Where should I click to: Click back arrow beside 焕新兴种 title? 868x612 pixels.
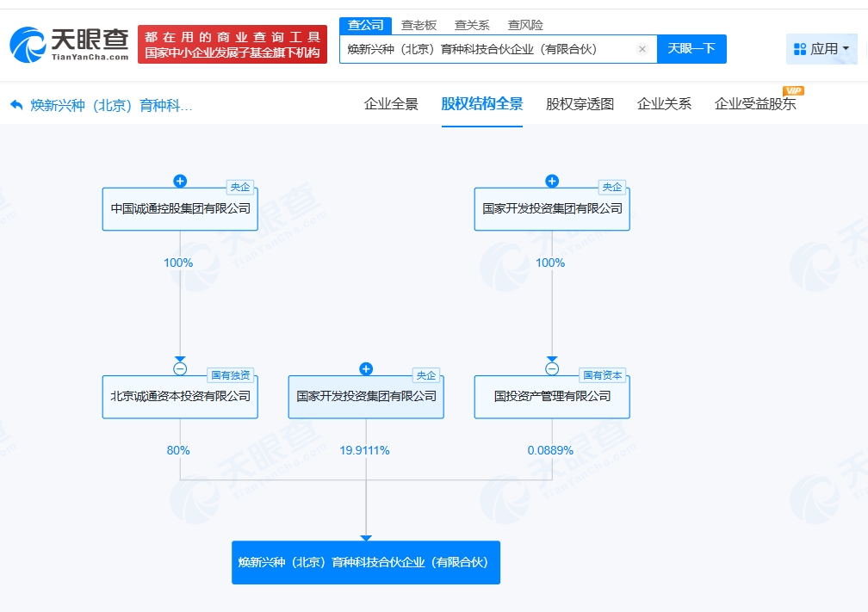click(x=16, y=105)
